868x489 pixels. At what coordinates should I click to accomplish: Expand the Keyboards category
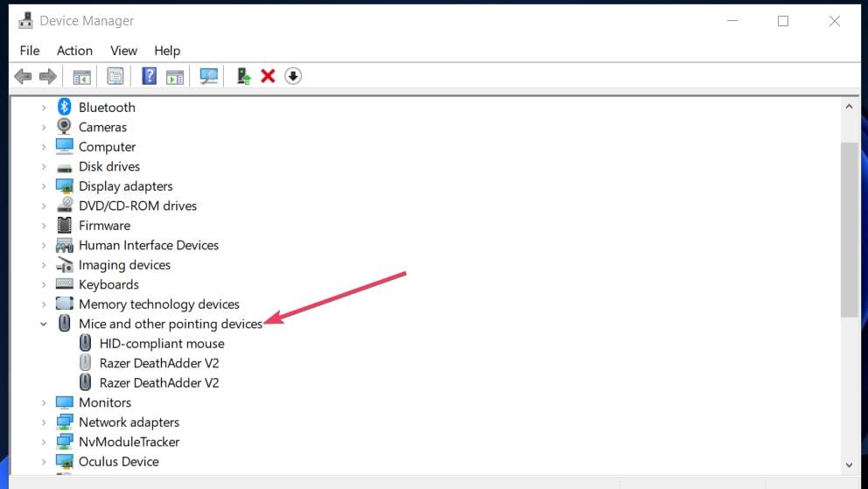click(x=44, y=285)
